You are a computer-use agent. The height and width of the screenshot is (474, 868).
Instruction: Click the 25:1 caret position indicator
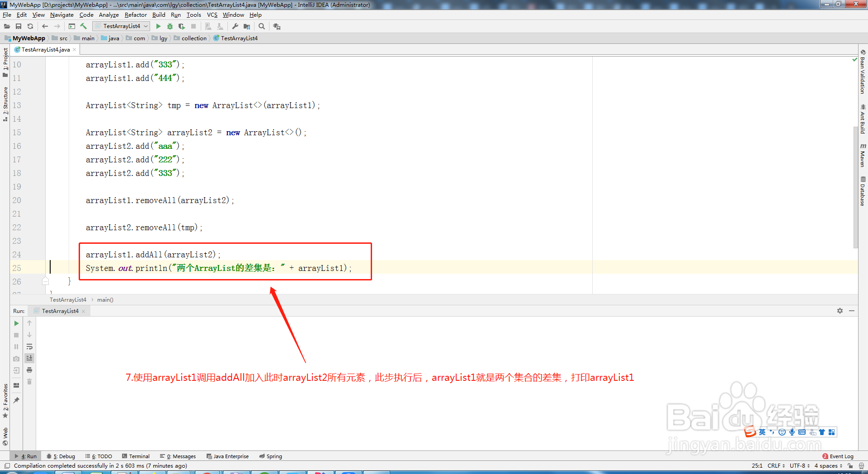point(757,465)
